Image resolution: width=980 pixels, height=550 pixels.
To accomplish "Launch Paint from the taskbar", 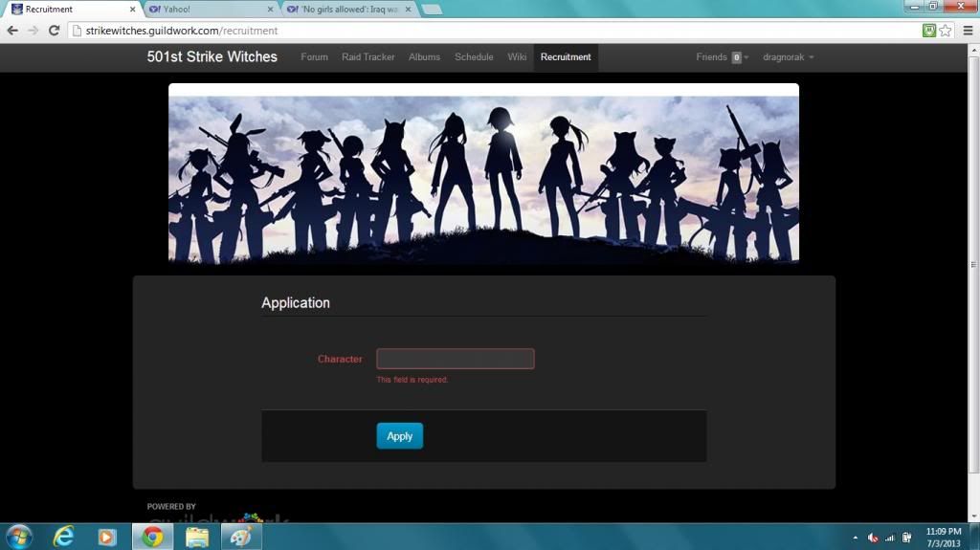I will pos(240,537).
